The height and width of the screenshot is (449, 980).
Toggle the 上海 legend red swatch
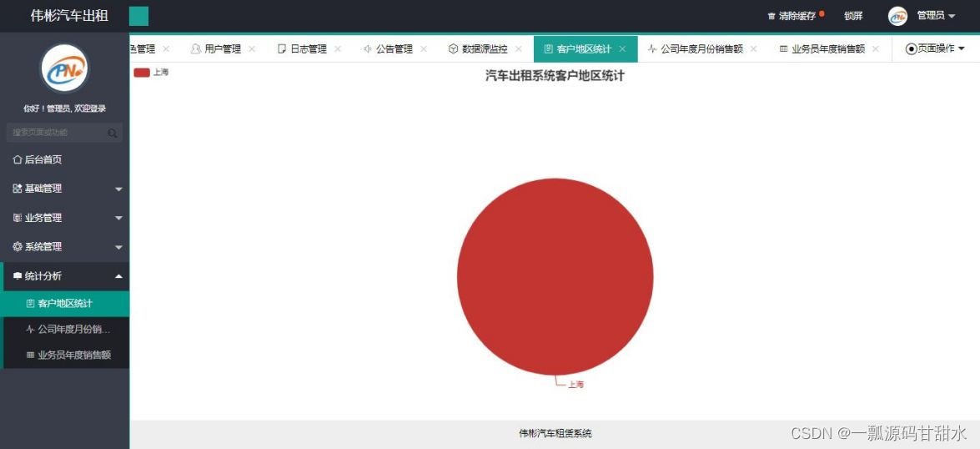142,73
